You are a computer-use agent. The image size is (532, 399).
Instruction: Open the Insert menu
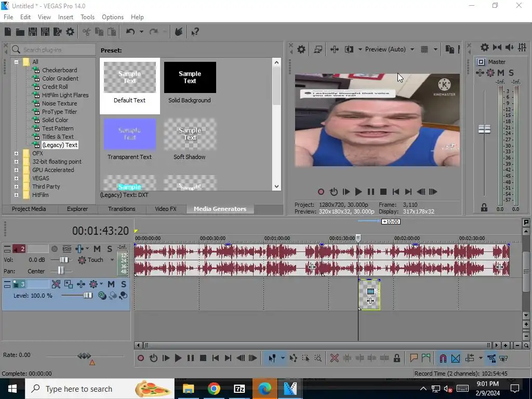tap(65, 17)
